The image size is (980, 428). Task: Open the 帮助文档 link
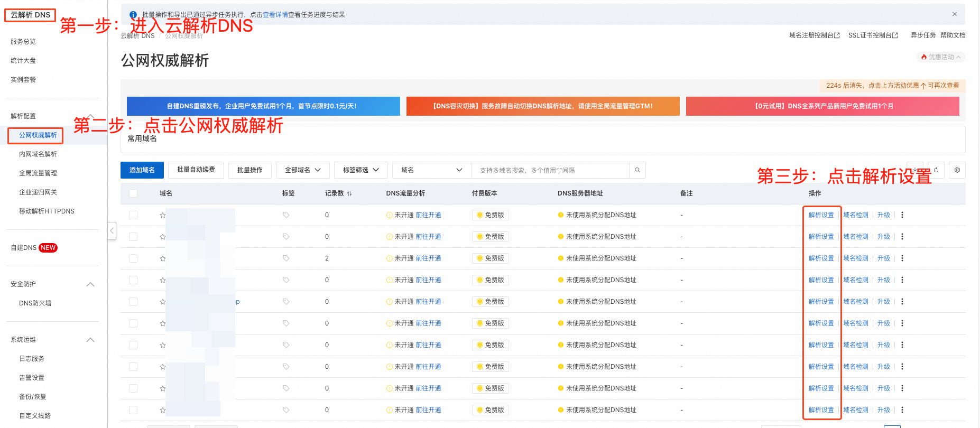pyautogui.click(x=953, y=35)
